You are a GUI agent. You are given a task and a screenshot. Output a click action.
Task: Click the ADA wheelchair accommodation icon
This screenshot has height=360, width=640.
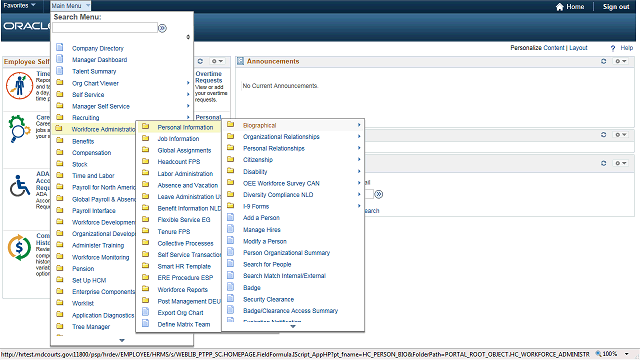pyautogui.click(x=20, y=186)
